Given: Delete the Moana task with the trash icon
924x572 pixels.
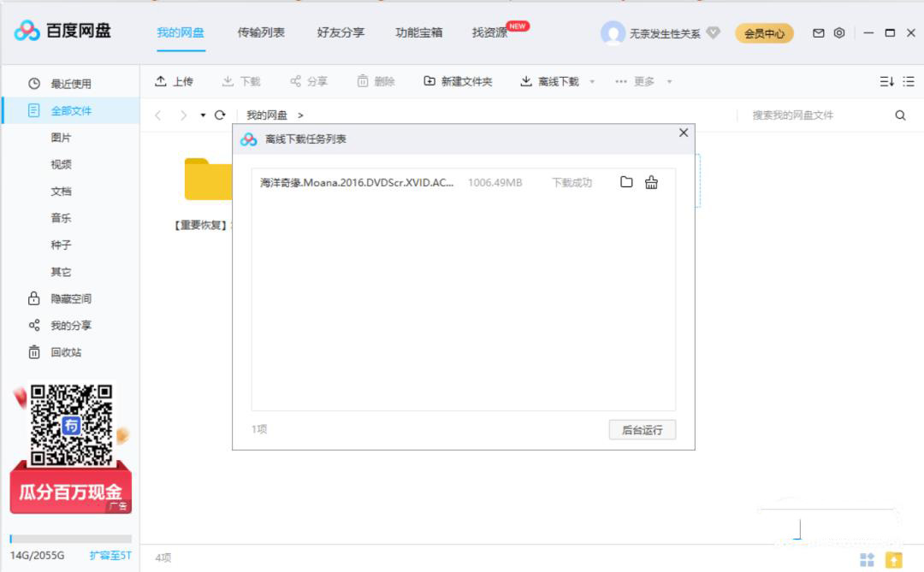Looking at the screenshot, I should 651,182.
